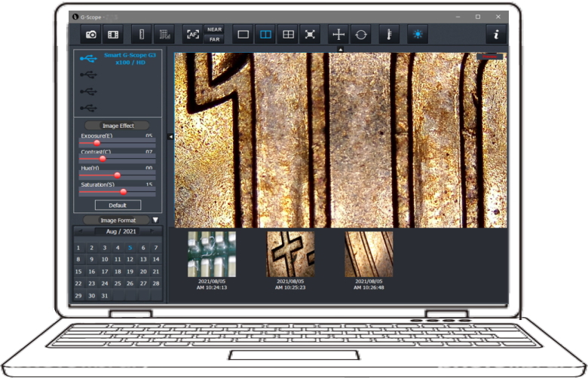Show the crosshair overlay
The width and height of the screenshot is (588, 381).
point(338,35)
